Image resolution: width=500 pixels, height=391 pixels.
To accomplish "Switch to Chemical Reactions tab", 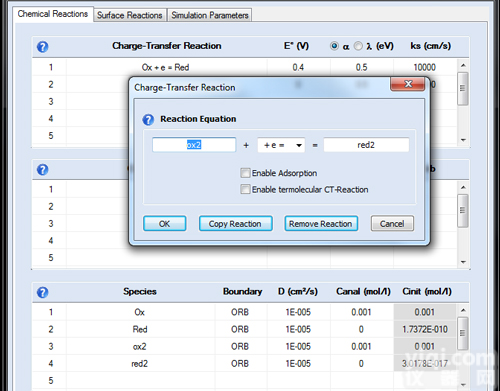I will coord(53,14).
